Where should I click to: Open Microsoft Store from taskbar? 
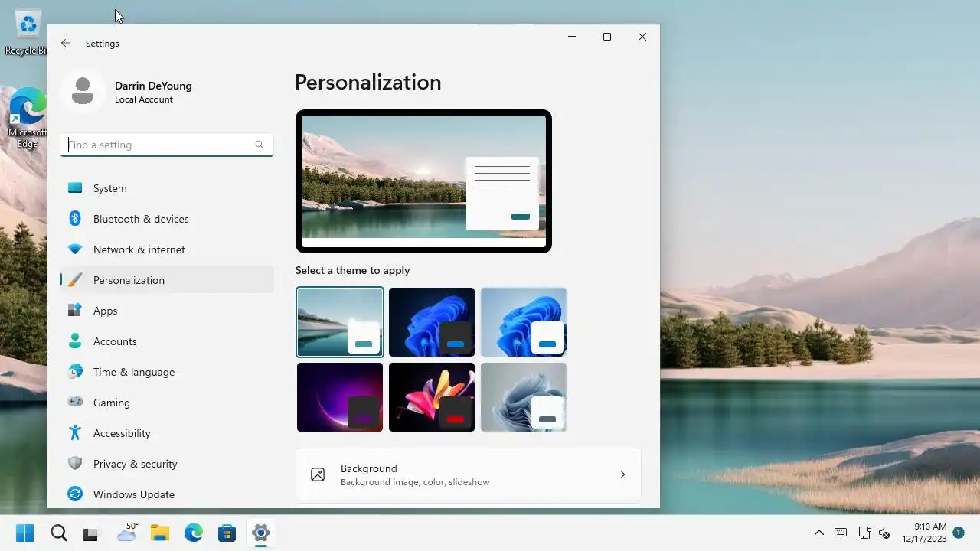(x=227, y=533)
